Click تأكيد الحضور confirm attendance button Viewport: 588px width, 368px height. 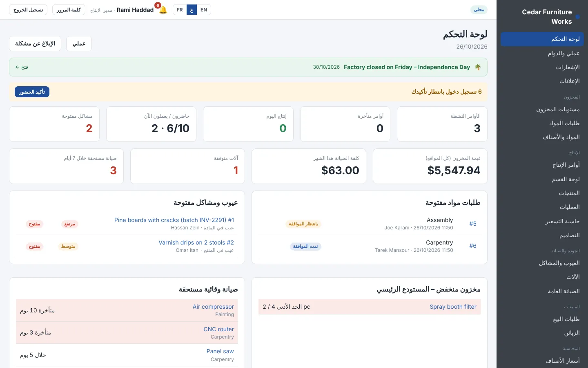[x=32, y=92]
